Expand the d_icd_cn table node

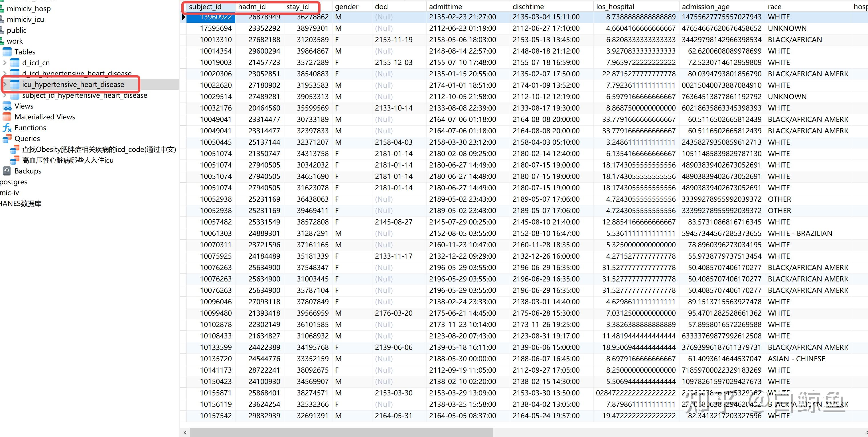pos(4,63)
